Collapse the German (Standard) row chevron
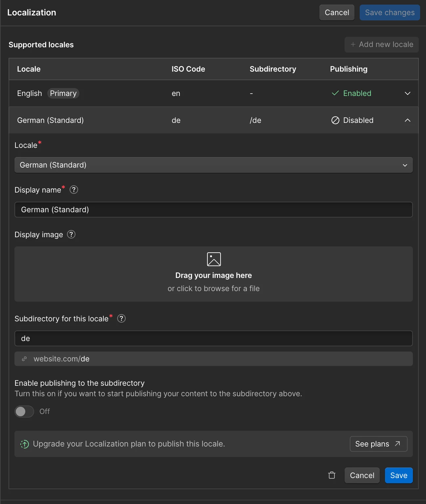The height and width of the screenshot is (504, 426). 407,120
